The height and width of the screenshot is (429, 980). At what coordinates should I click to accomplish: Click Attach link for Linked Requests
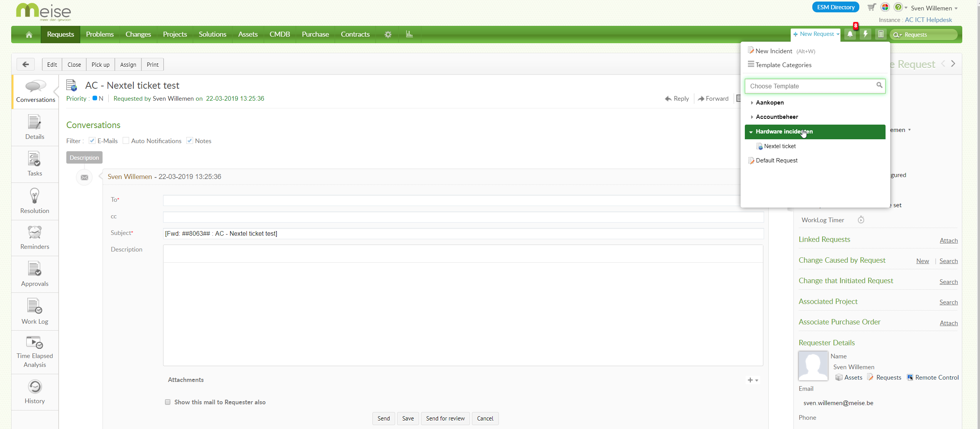coord(948,240)
